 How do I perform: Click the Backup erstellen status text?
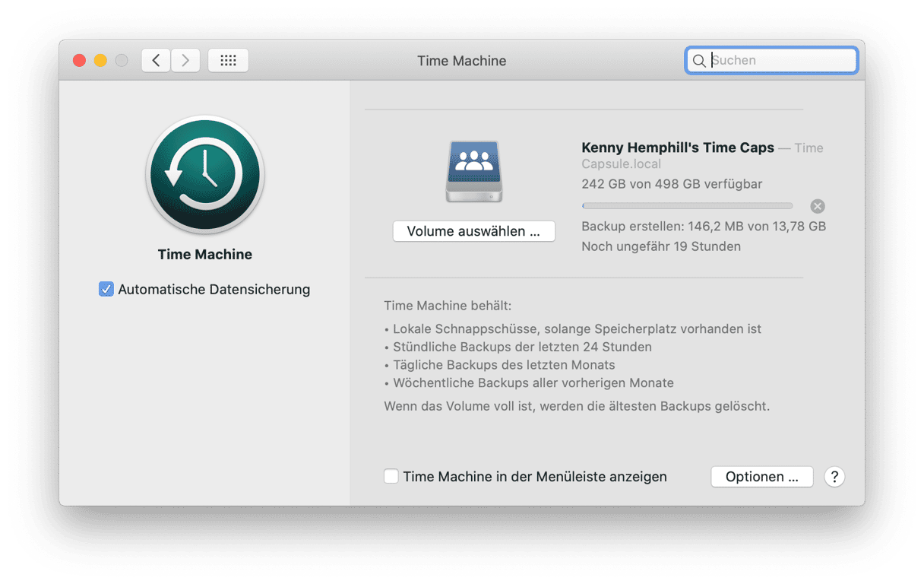(x=703, y=227)
